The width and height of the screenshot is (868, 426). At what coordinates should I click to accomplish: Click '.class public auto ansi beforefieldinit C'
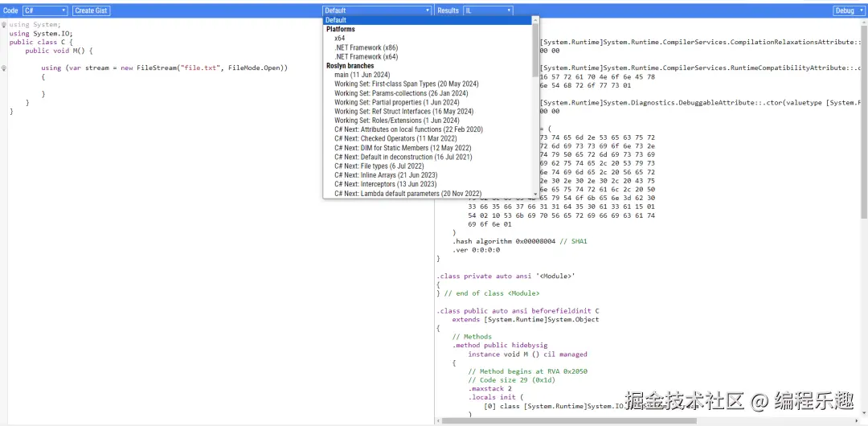click(x=518, y=311)
